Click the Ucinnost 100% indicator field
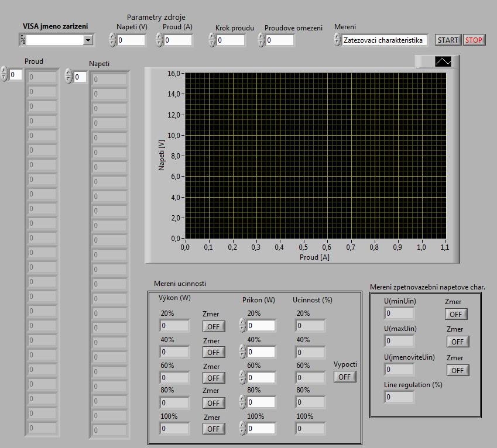Image resolution: width=497 pixels, height=448 pixels. [x=310, y=429]
